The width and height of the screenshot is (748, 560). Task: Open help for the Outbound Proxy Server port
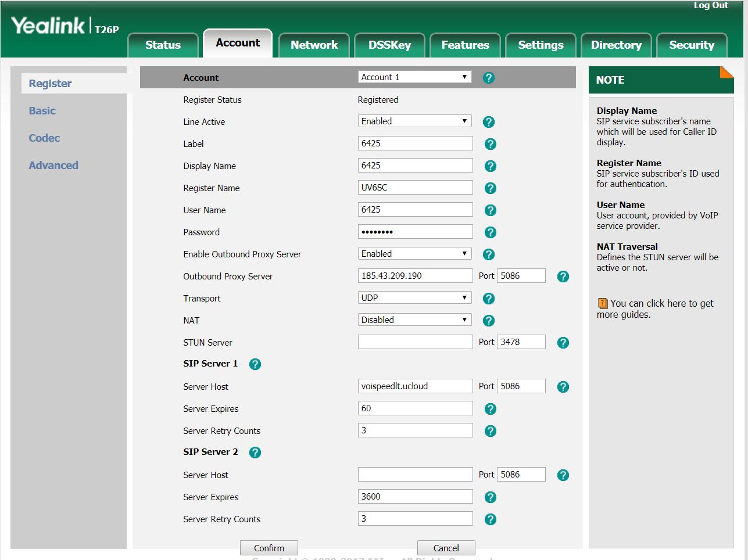click(x=563, y=277)
